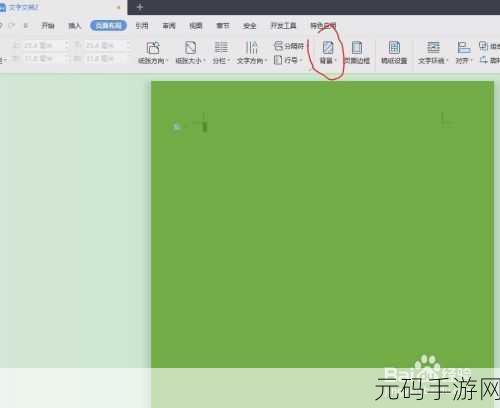Insert a 分隔符 page or section break

pos(289,46)
